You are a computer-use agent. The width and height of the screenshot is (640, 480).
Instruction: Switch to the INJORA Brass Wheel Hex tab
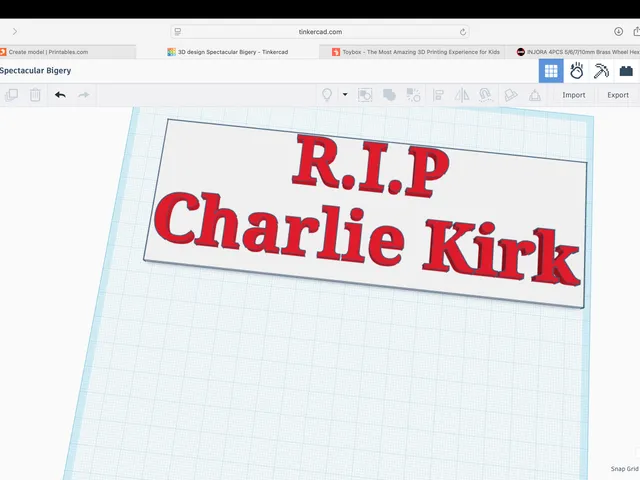(x=578, y=52)
